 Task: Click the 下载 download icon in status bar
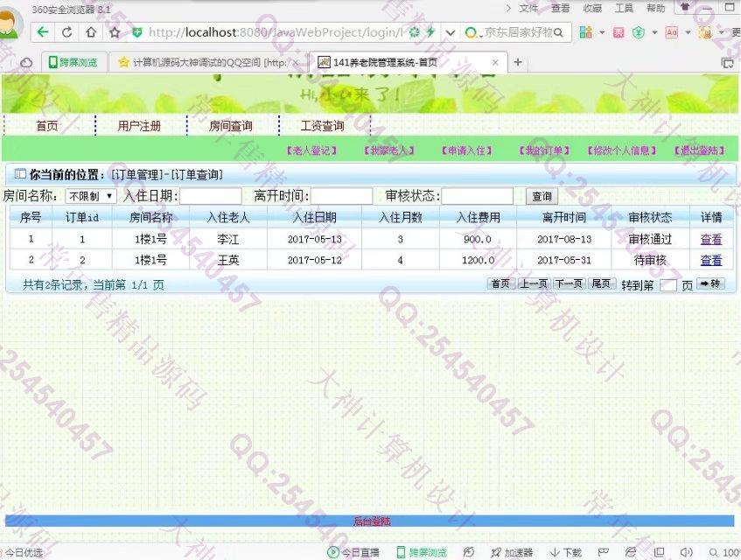pos(566,552)
